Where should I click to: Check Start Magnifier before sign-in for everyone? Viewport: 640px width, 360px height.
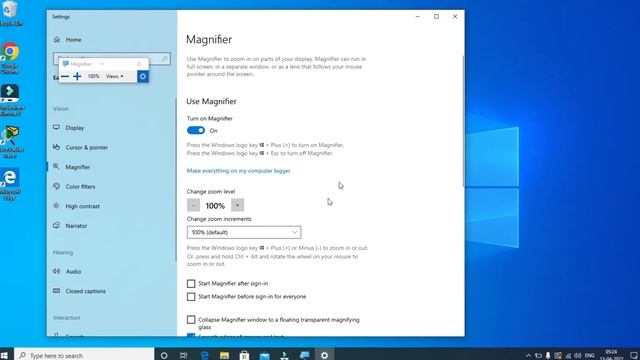click(x=191, y=296)
